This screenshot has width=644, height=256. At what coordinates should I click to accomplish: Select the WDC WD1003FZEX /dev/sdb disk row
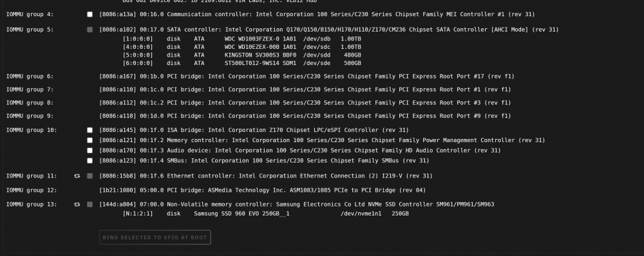point(242,39)
